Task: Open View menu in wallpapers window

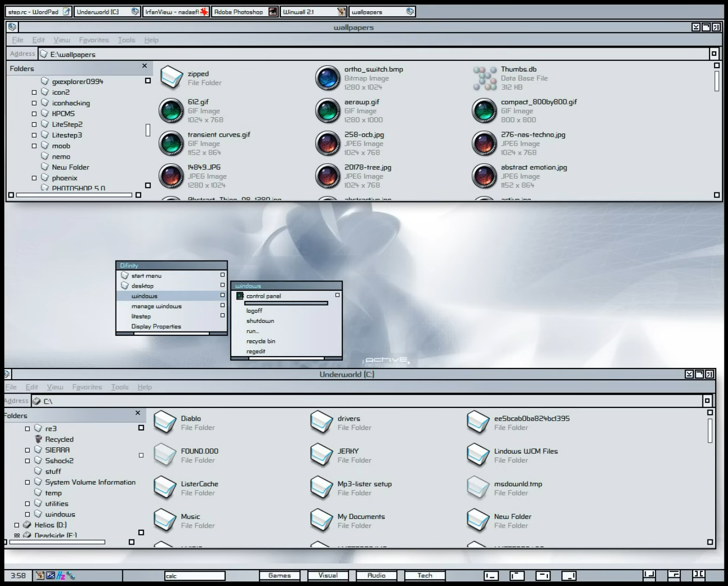Action: click(62, 40)
